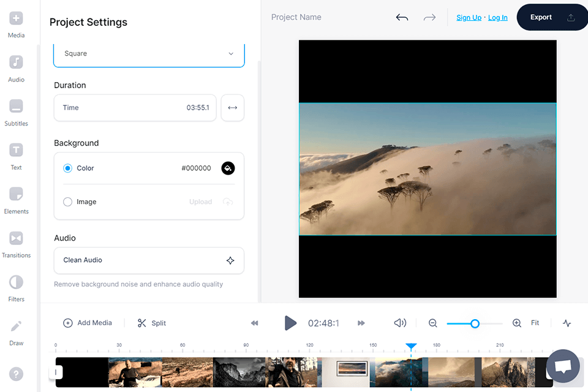The height and width of the screenshot is (392, 588).
Task: Open the Media panel
Action: (16, 24)
